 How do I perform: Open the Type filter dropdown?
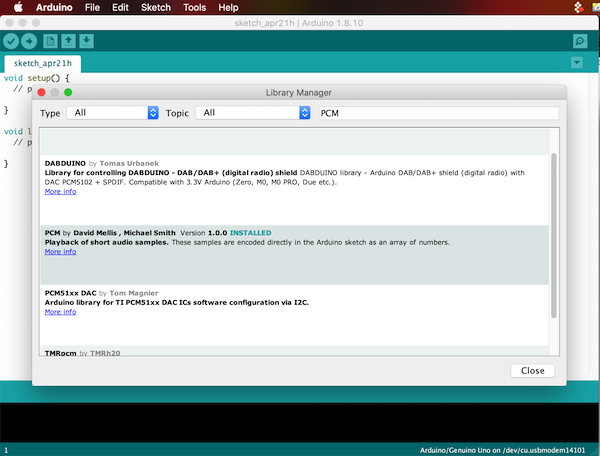(x=112, y=113)
